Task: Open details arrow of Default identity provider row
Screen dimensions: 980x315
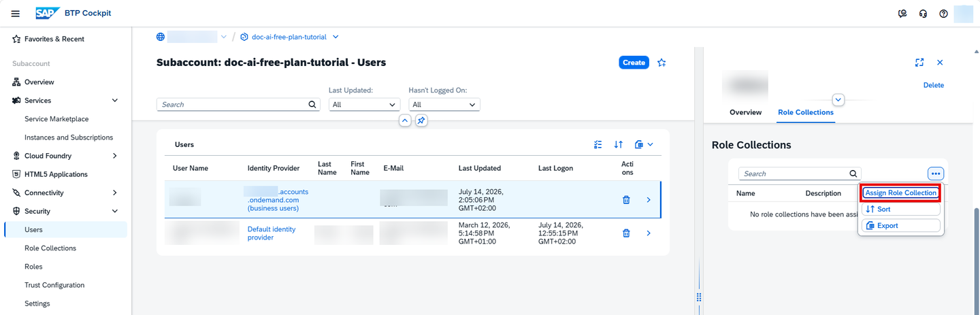Action: pyautogui.click(x=649, y=233)
